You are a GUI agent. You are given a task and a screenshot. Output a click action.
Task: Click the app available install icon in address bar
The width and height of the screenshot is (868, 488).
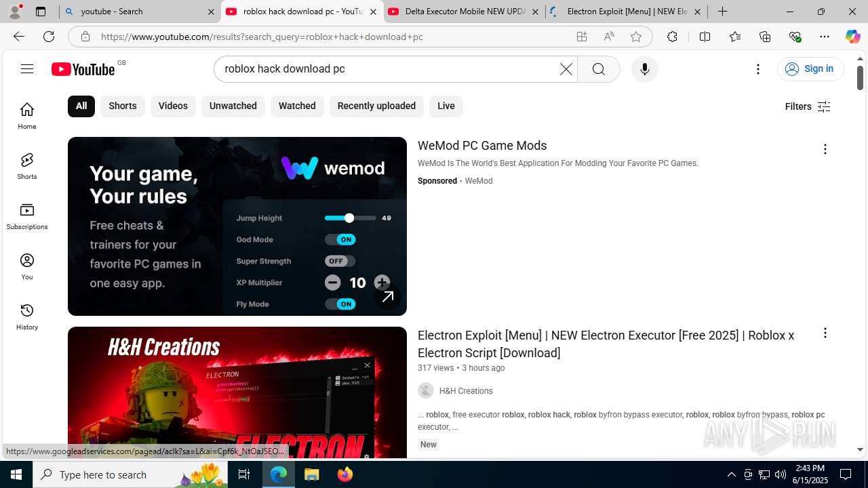(582, 37)
